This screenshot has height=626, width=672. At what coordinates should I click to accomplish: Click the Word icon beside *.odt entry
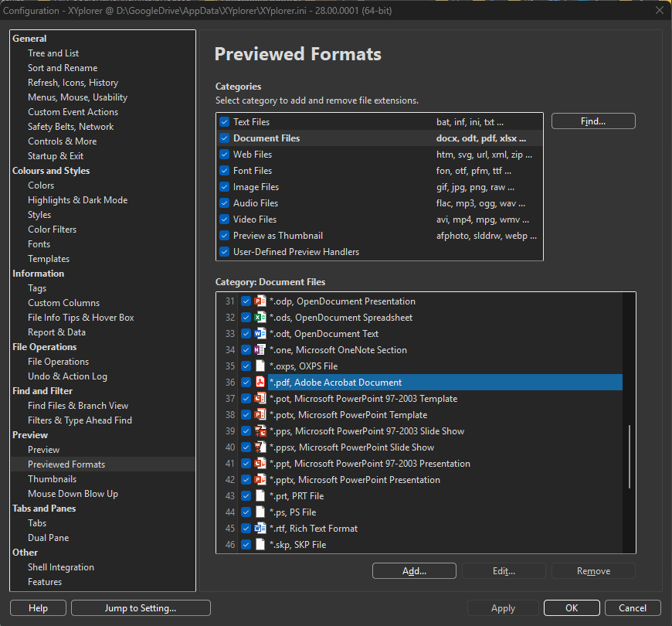pos(260,334)
